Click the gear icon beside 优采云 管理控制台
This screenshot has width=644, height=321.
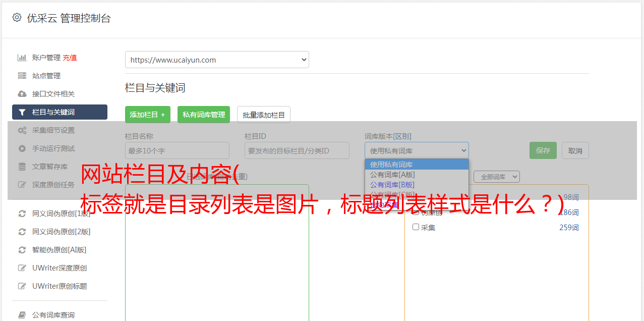click(17, 18)
